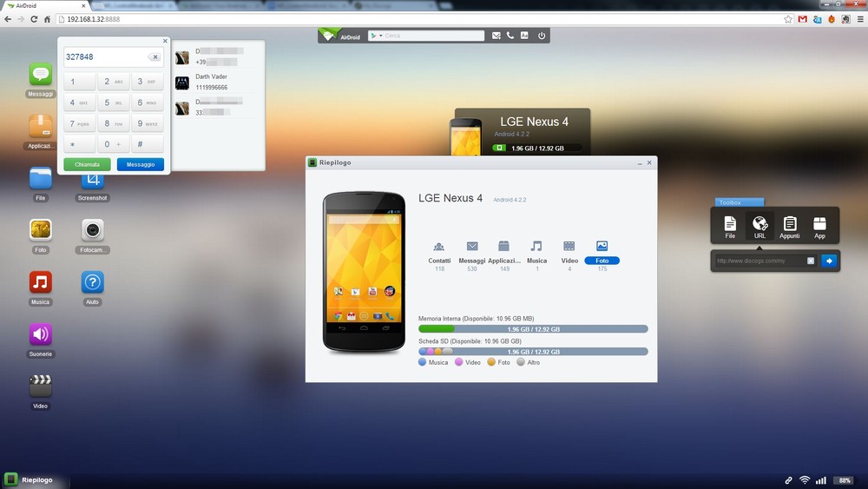Image resolution: width=868 pixels, height=489 pixels.
Task: Click the top bar icon between phone and power
Action: point(524,36)
